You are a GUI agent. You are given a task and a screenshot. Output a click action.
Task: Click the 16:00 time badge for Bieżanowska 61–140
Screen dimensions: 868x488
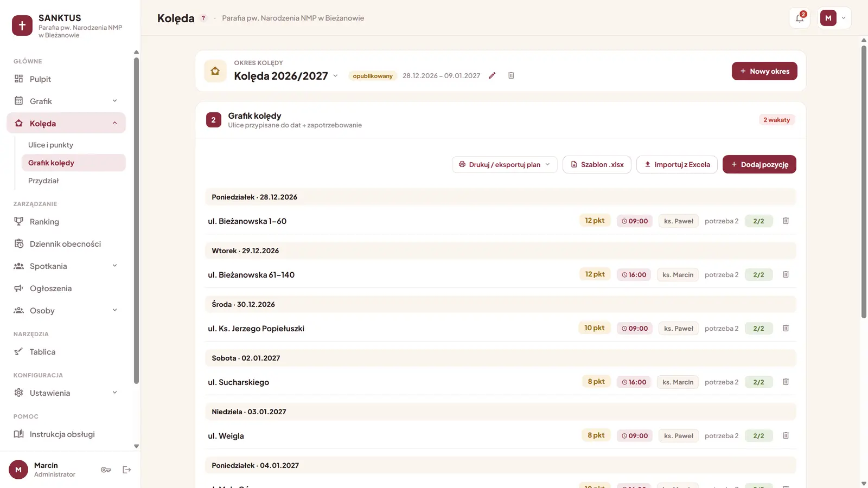(634, 275)
